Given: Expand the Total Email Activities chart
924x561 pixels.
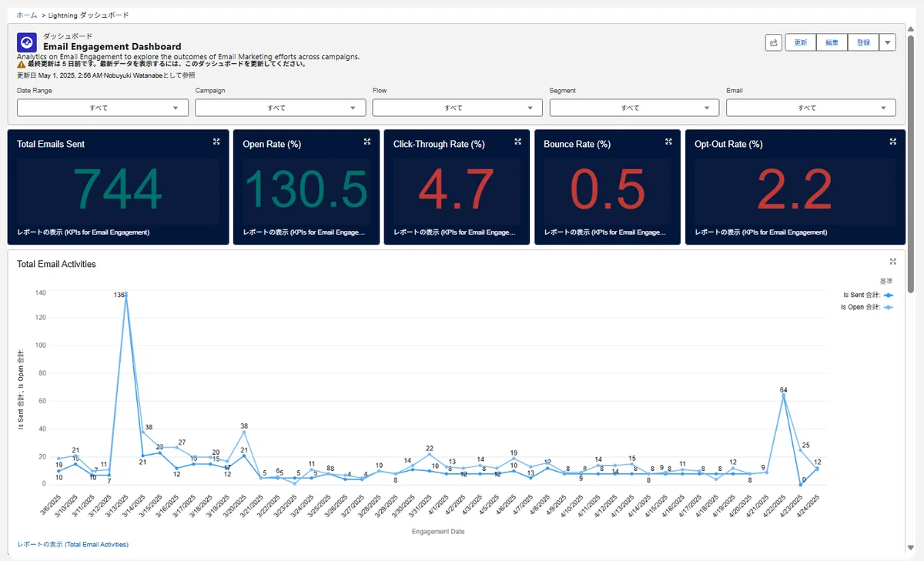Looking at the screenshot, I should click(892, 262).
